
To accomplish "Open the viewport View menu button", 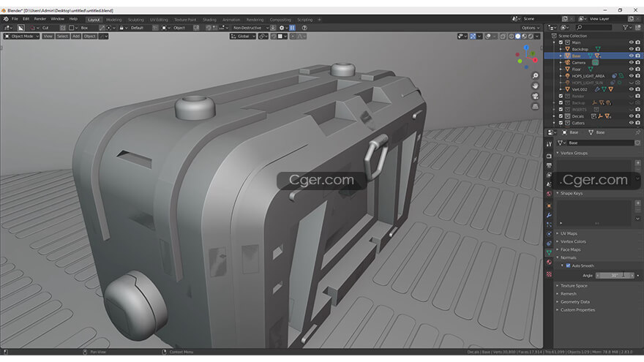I will point(48,36).
